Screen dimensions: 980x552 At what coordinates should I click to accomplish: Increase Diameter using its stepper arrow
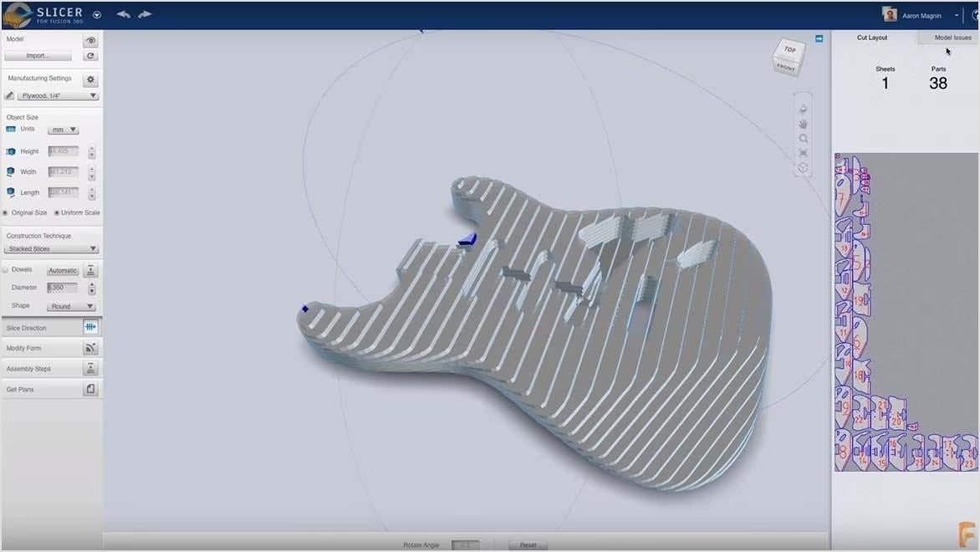pos(90,284)
